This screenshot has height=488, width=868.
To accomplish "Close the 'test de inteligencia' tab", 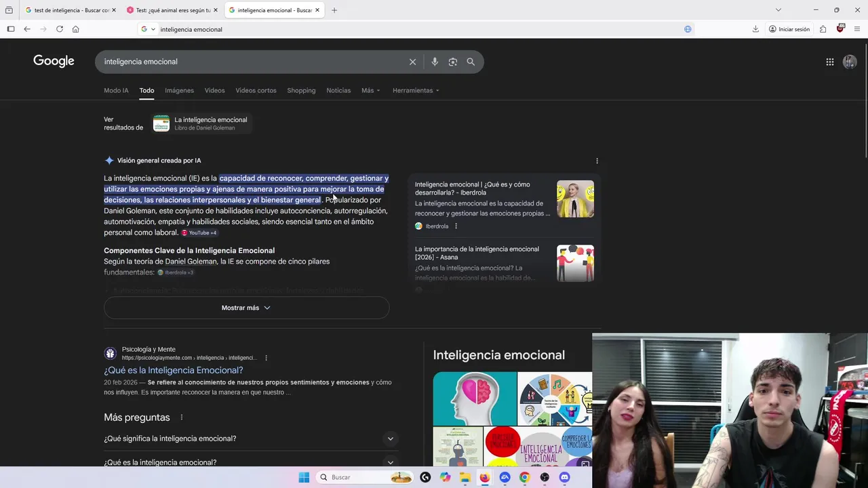I will [113, 10].
